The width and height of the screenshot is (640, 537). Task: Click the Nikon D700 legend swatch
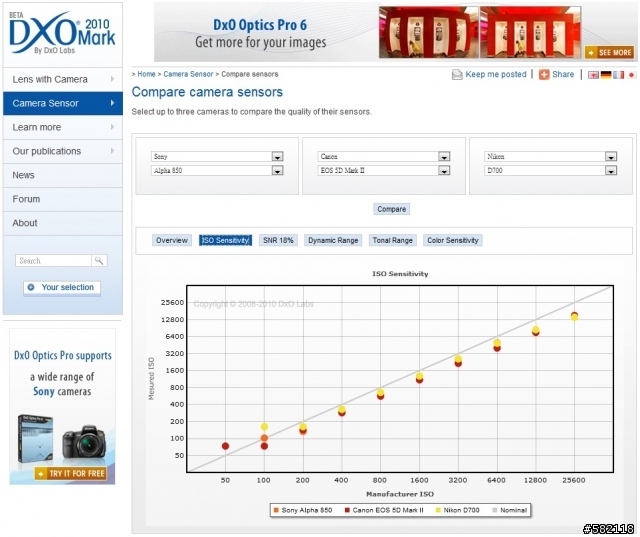(x=438, y=510)
